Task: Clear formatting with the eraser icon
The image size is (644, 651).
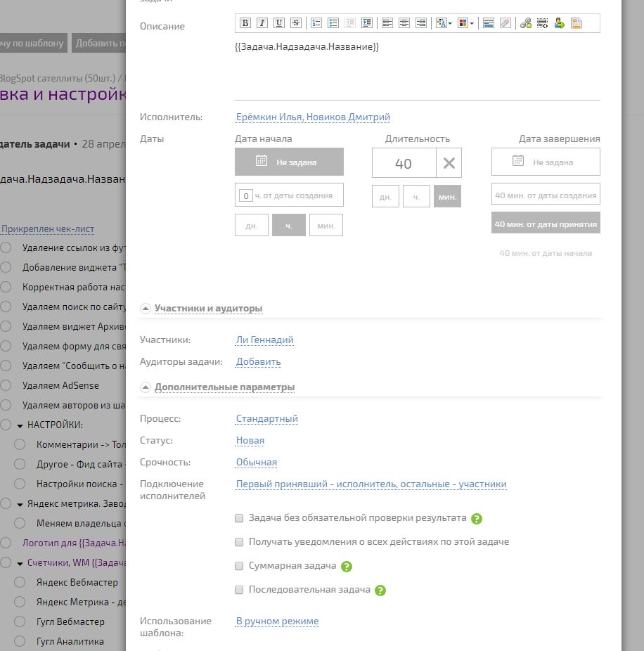Action: point(505,23)
